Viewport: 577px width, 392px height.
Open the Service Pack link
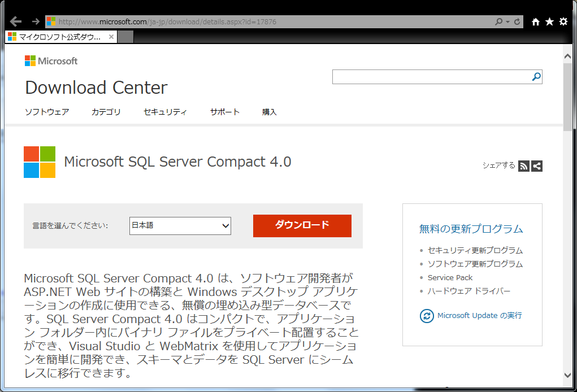click(x=450, y=277)
